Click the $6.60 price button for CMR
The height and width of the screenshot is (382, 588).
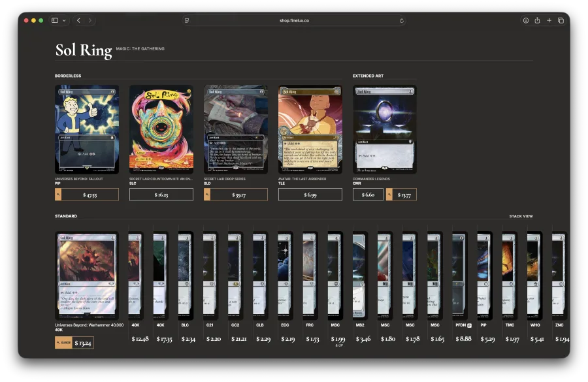(x=368, y=195)
